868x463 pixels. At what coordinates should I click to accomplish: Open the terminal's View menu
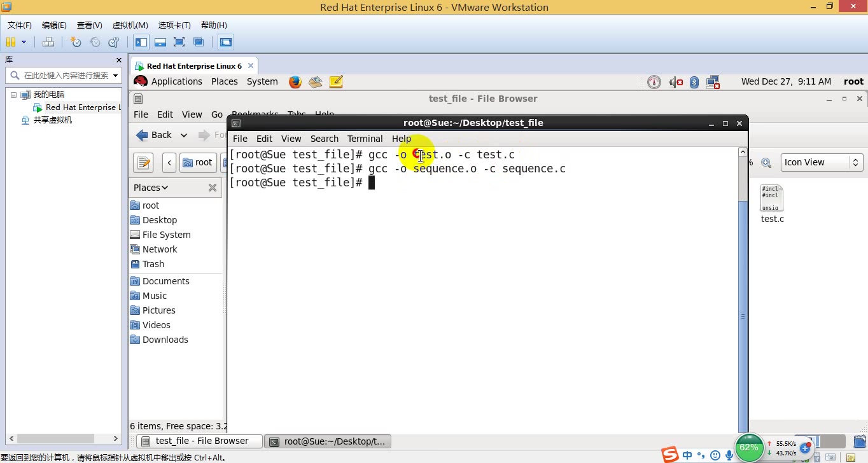click(291, 139)
